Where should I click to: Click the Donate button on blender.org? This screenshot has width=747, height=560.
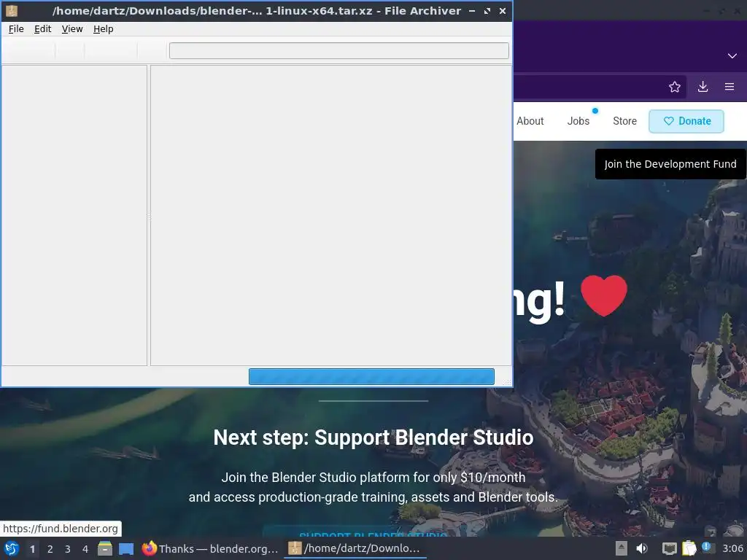click(686, 121)
